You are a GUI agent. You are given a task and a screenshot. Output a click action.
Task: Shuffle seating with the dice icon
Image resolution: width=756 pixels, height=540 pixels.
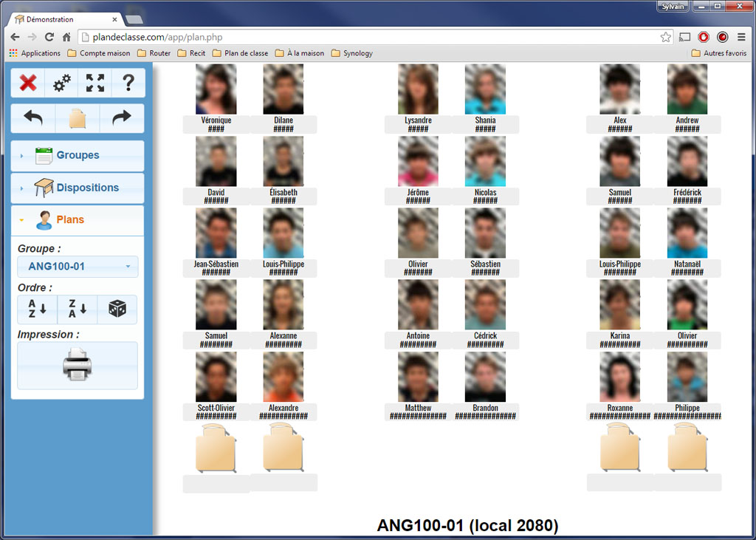point(117,310)
